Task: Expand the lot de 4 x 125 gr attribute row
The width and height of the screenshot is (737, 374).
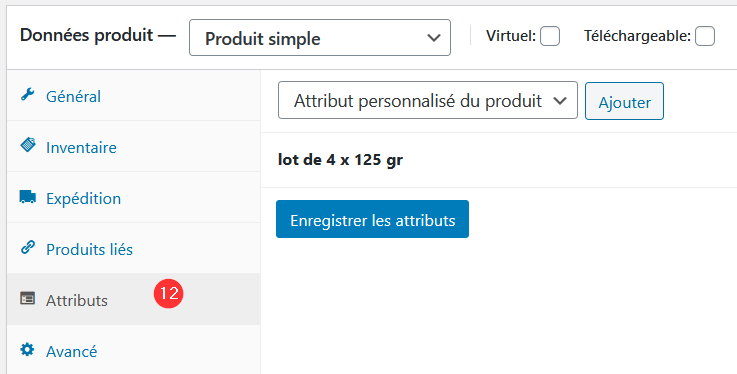Action: [499, 160]
